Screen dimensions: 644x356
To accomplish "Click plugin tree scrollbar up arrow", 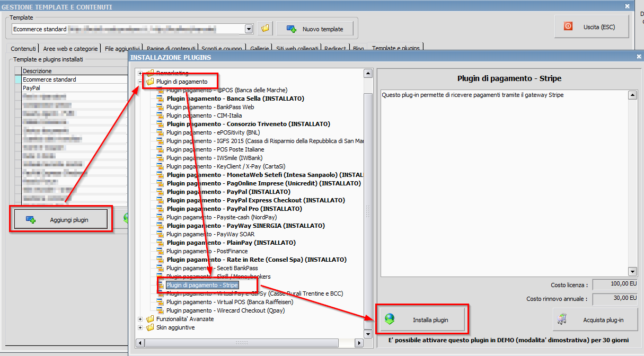I will point(368,73).
